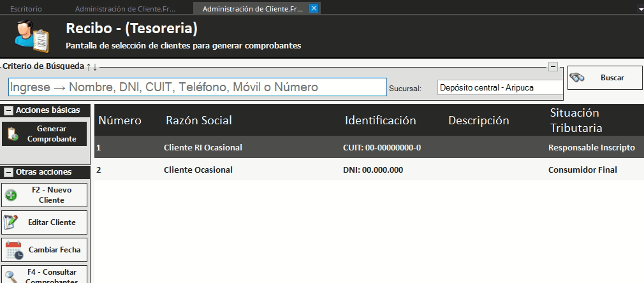Focus the client search input field
The image size is (644, 283).
(x=198, y=87)
